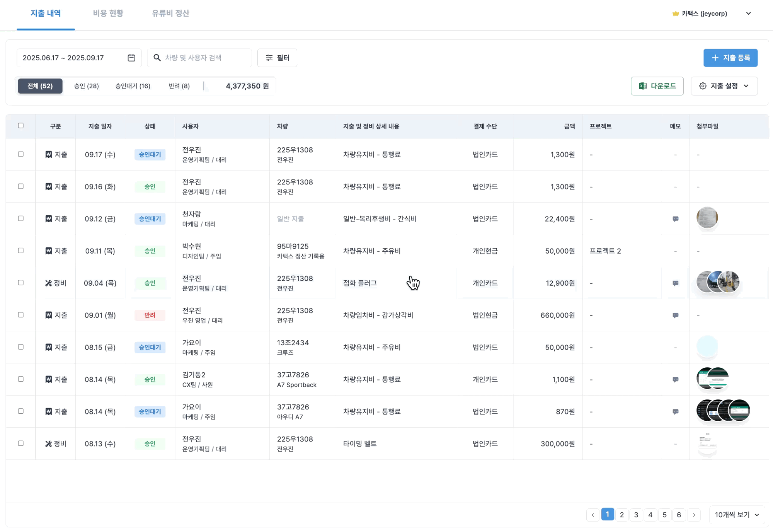Go to next page arrow
Screen dimensions: 773x532
click(694, 515)
